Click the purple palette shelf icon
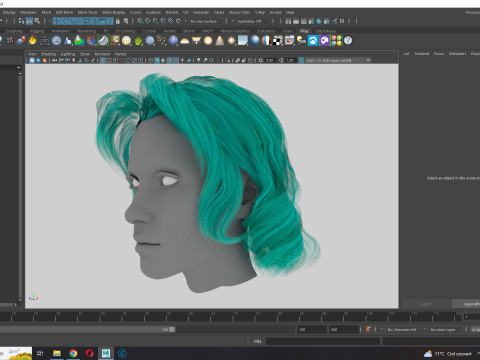Screen dimensions: 480x360 coord(324,41)
